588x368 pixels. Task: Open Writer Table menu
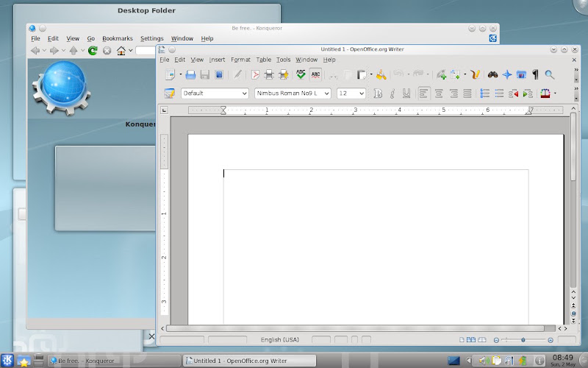tap(264, 60)
